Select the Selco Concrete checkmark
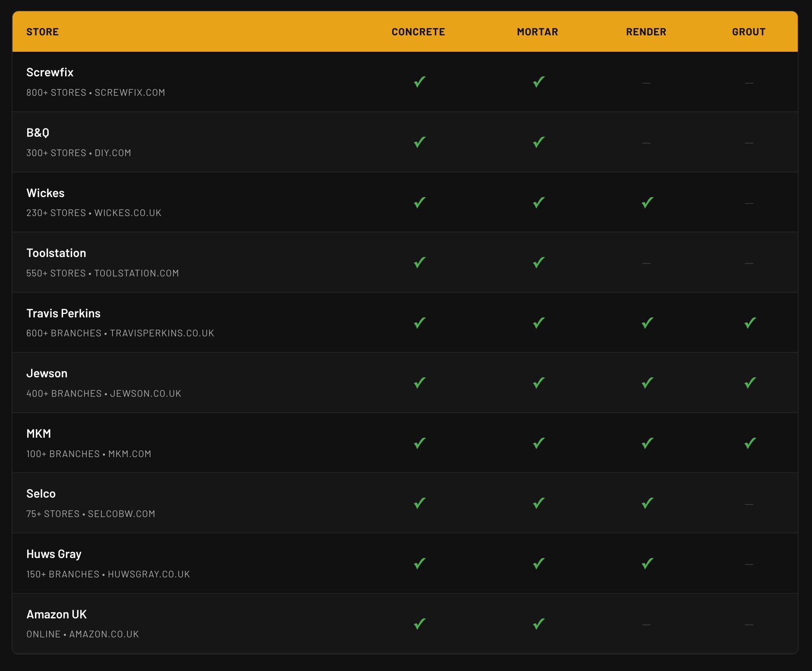812x671 pixels. 420,503
